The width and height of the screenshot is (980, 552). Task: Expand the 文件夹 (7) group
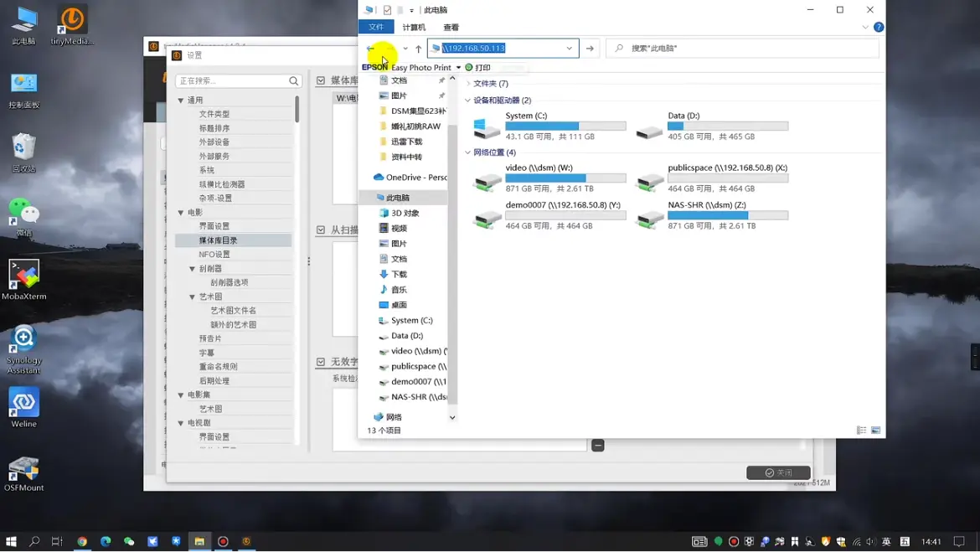468,84
